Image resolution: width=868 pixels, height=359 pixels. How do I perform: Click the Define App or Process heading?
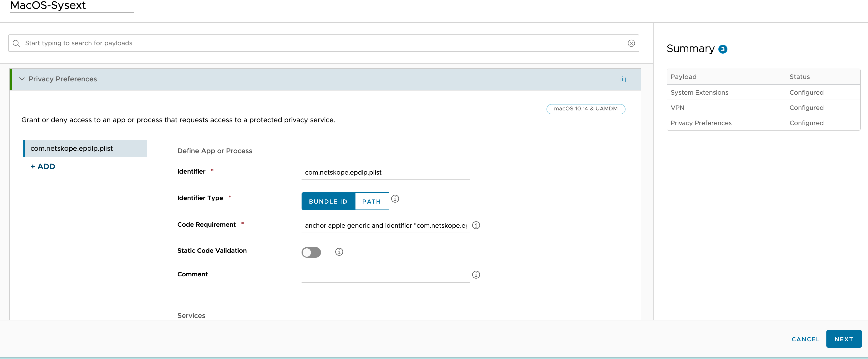[215, 151]
